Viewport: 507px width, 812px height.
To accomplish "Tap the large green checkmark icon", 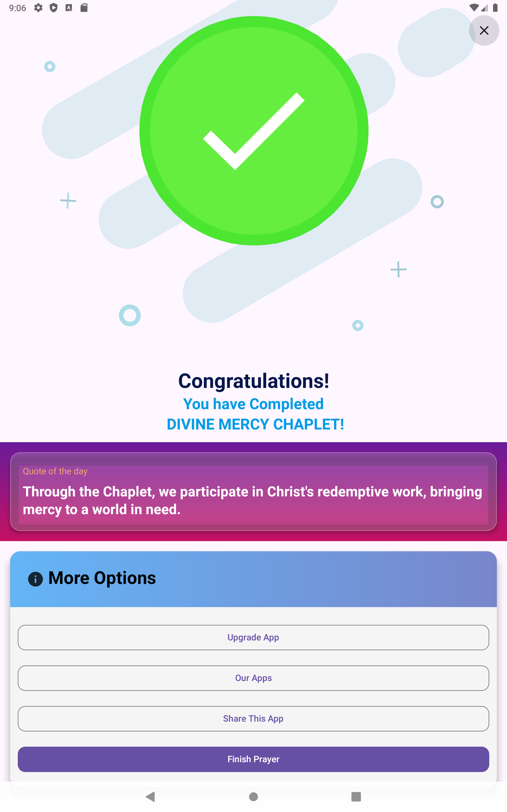I will (253, 131).
